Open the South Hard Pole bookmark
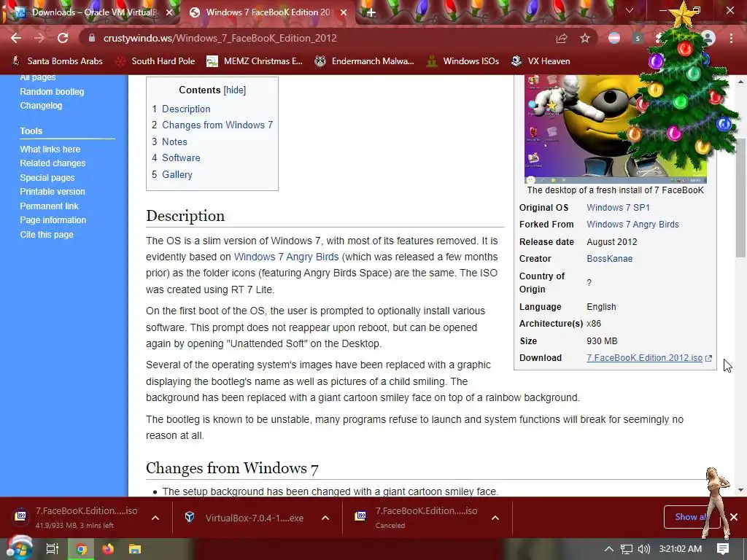747x560 pixels. pyautogui.click(x=156, y=61)
